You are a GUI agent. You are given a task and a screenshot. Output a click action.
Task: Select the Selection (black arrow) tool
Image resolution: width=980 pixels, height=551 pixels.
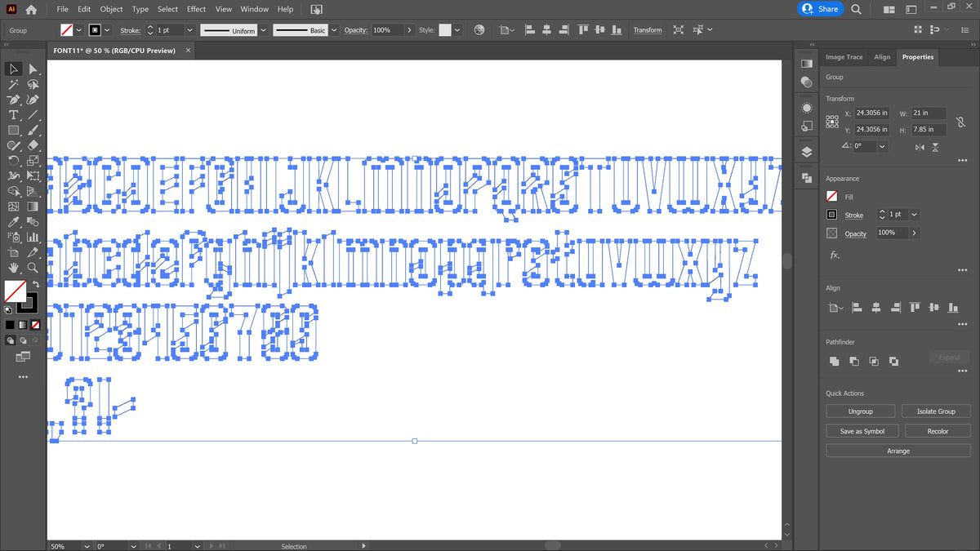(x=14, y=69)
